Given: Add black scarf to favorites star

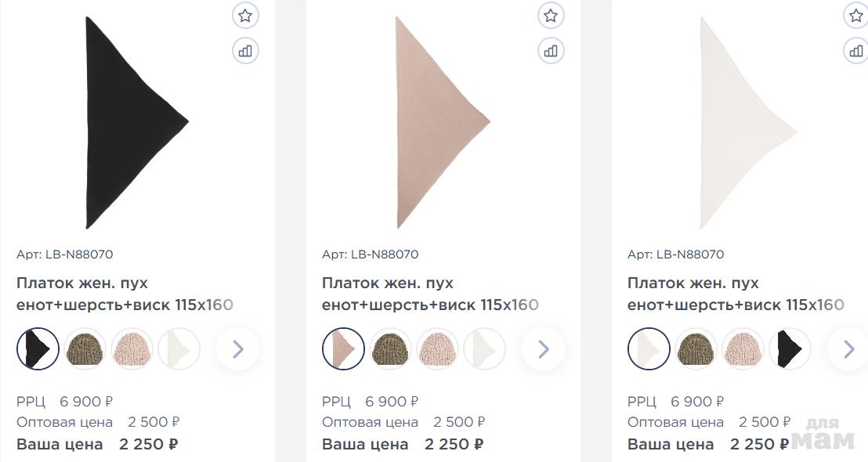Looking at the screenshot, I should [x=245, y=16].
